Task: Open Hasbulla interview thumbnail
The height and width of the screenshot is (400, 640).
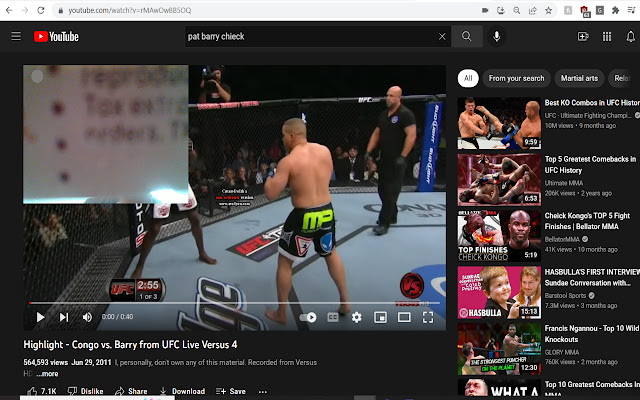Action: click(499, 292)
